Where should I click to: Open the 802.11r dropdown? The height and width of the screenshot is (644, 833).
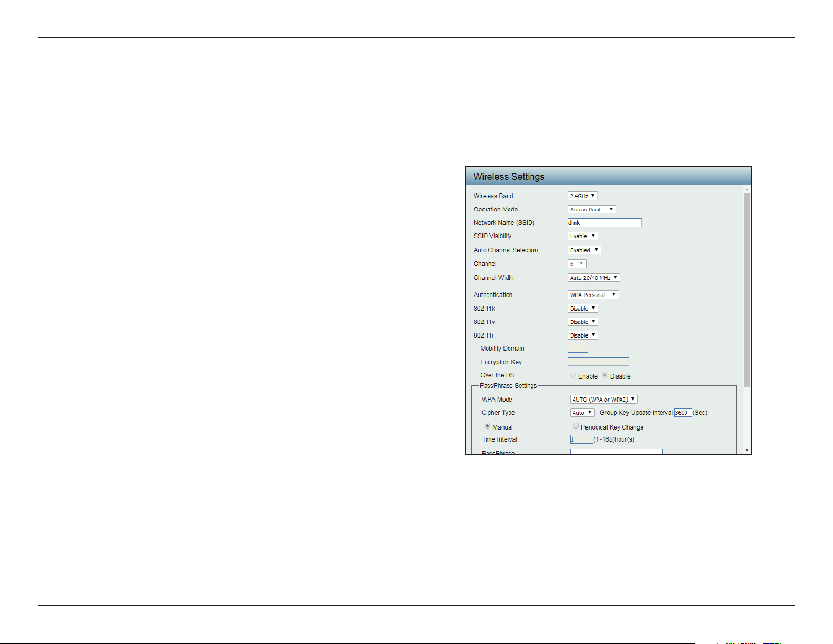coord(582,335)
